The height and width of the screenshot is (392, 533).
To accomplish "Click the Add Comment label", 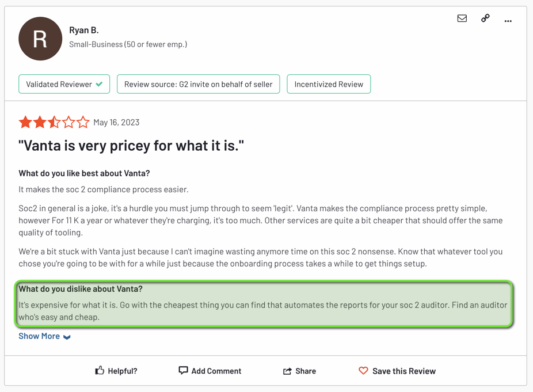I will pos(216,371).
